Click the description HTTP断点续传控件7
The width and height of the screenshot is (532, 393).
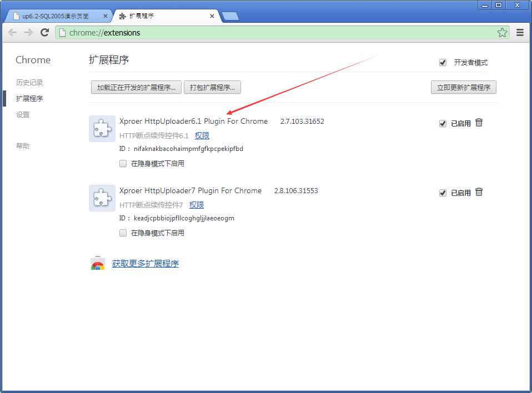(151, 205)
